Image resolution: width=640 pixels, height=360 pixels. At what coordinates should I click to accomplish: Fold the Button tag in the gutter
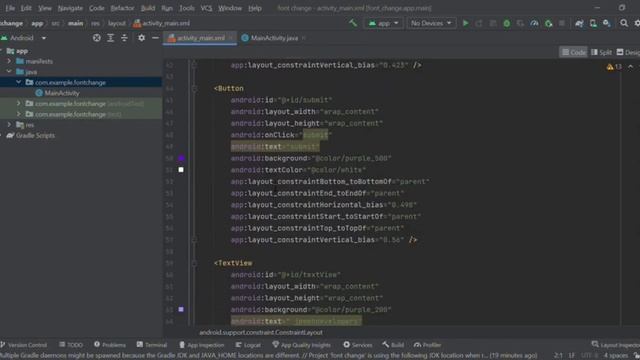tap(194, 89)
